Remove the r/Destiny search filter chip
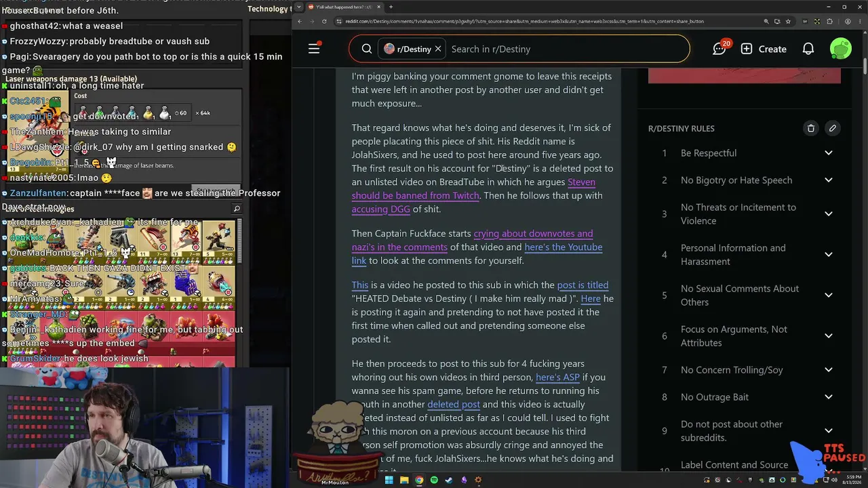 point(438,49)
